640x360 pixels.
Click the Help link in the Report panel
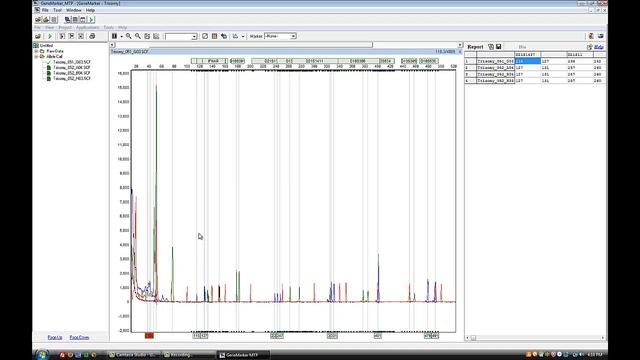point(599,47)
